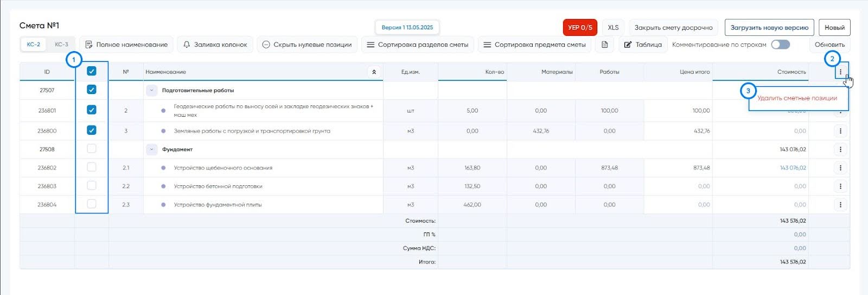
Task: Uncheck the select-all checkbox in table header
Action: point(92,71)
